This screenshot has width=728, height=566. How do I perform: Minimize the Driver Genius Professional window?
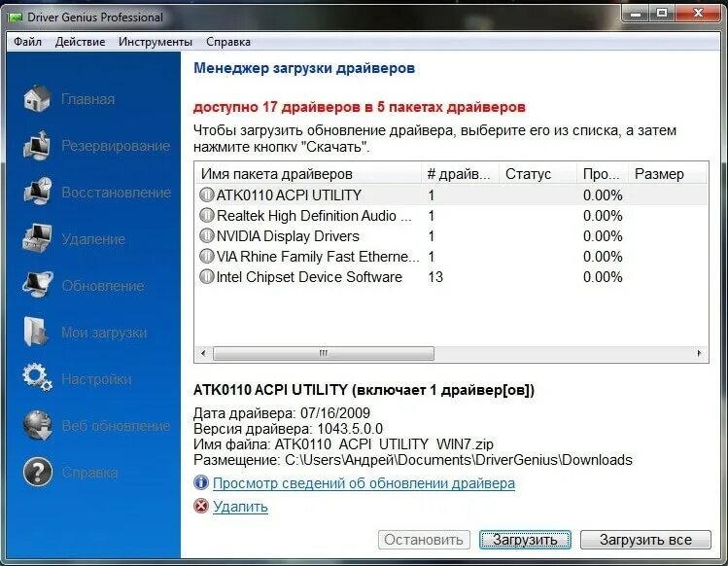click(x=636, y=14)
